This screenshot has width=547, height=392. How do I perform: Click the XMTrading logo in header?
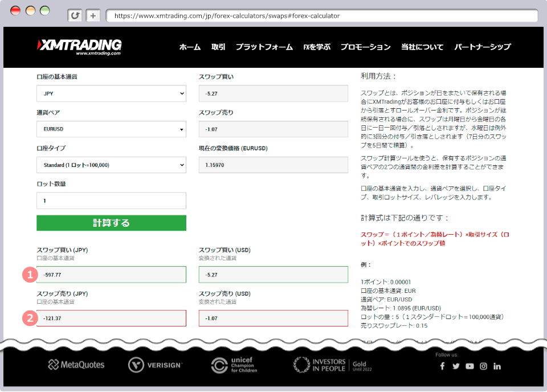click(x=80, y=47)
